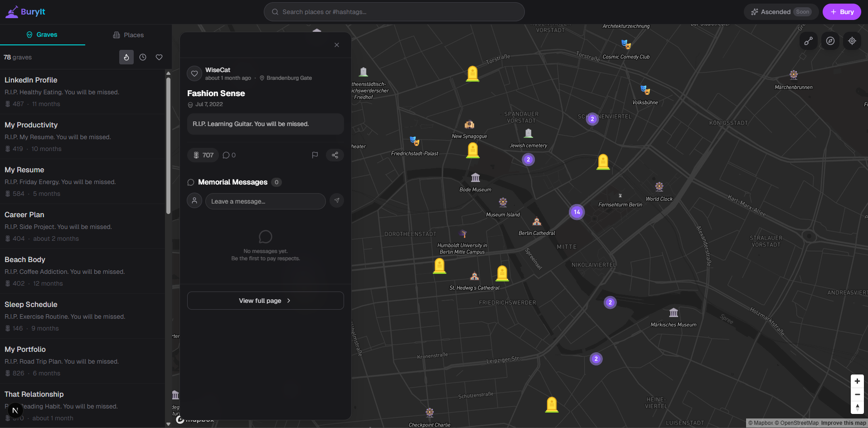Open Career Plan grave in list
This screenshot has width=868, height=428.
[x=82, y=226]
